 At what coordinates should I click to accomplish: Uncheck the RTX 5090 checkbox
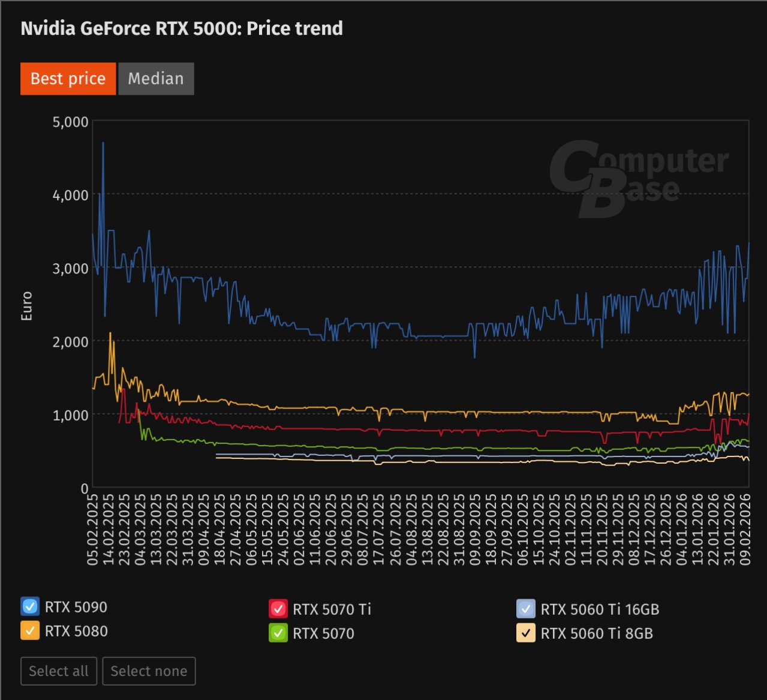pos(30,606)
